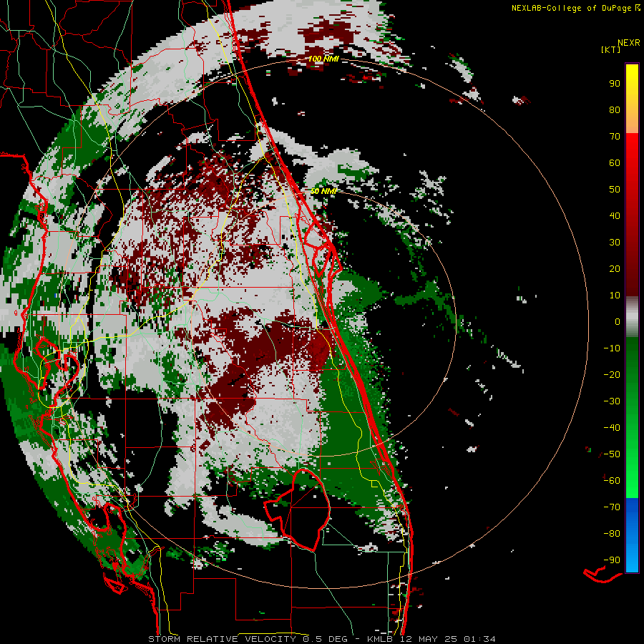Click the 10 value on velocity scale

tap(615, 296)
